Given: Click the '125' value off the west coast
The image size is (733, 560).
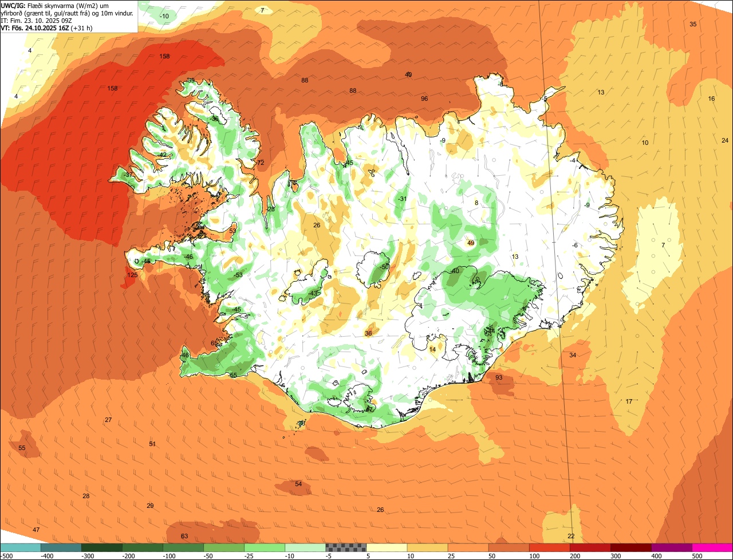Looking at the screenshot, I should pos(132,275).
